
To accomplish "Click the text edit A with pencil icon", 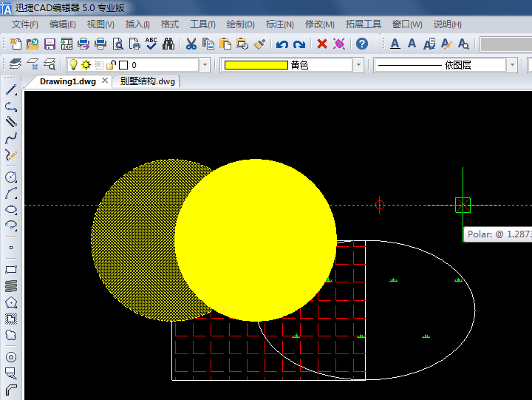I will tap(446, 44).
